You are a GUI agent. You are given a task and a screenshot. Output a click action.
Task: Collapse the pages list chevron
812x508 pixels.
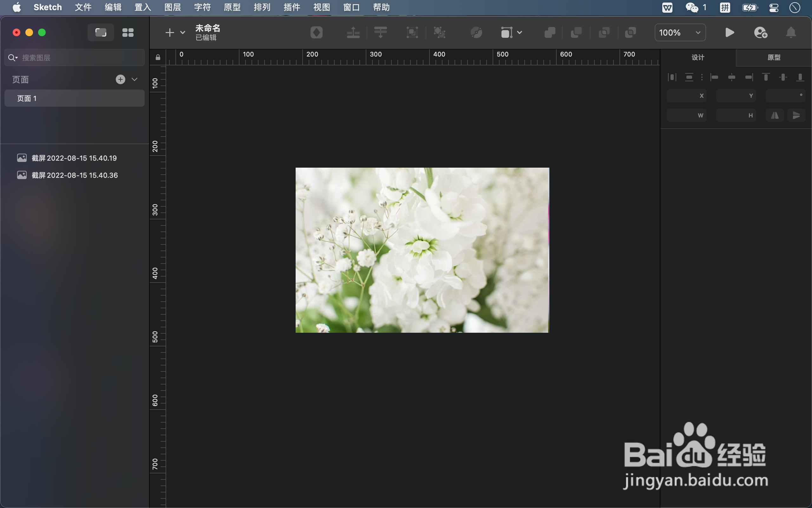coord(134,79)
